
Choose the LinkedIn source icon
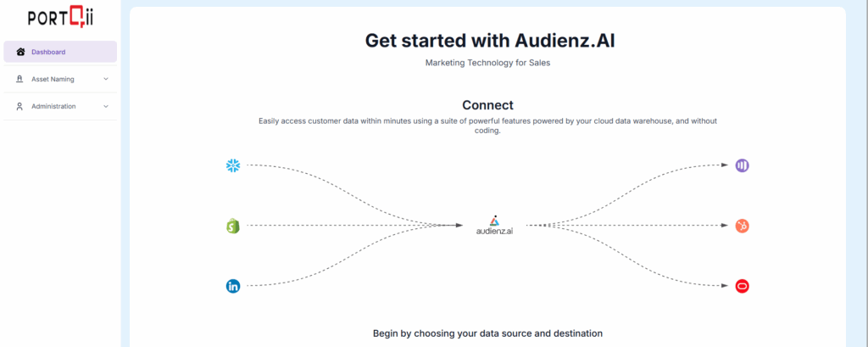(x=233, y=286)
